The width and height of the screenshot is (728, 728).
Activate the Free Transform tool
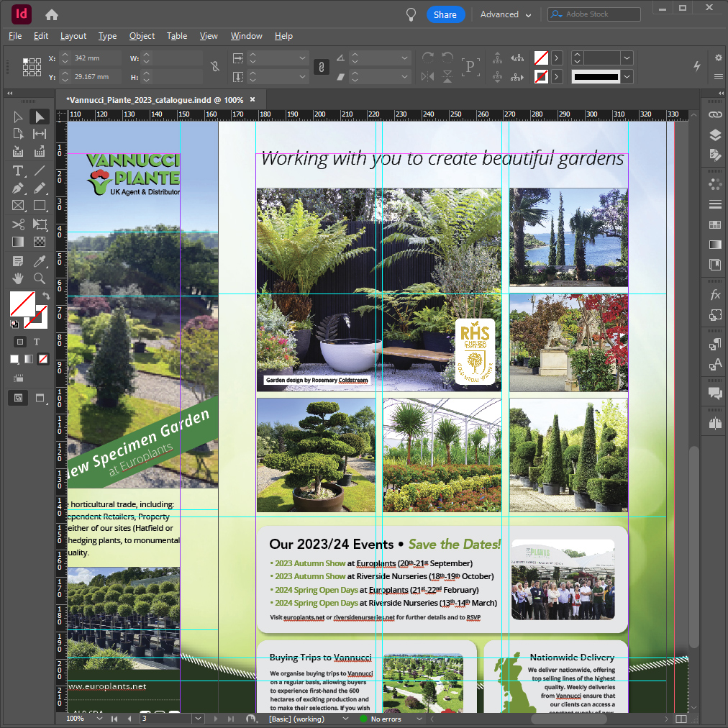[x=40, y=224]
